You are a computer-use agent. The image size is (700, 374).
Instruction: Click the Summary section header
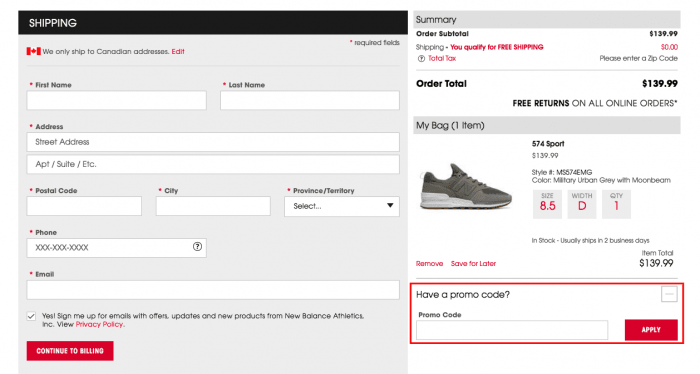point(547,20)
